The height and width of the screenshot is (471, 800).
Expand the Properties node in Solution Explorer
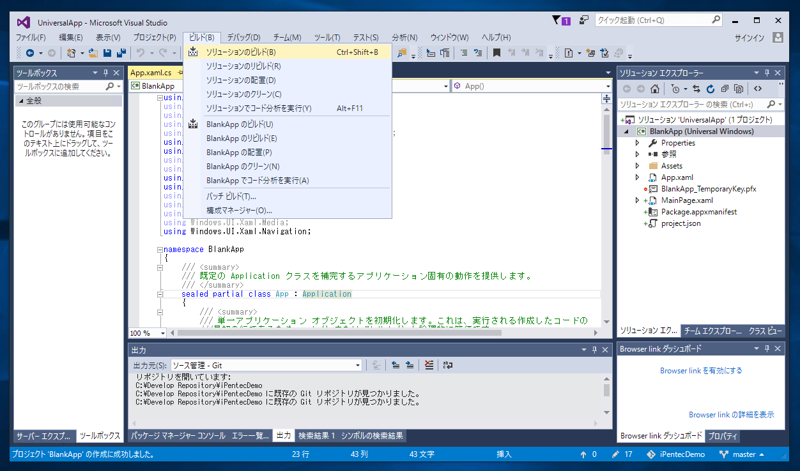[638, 143]
